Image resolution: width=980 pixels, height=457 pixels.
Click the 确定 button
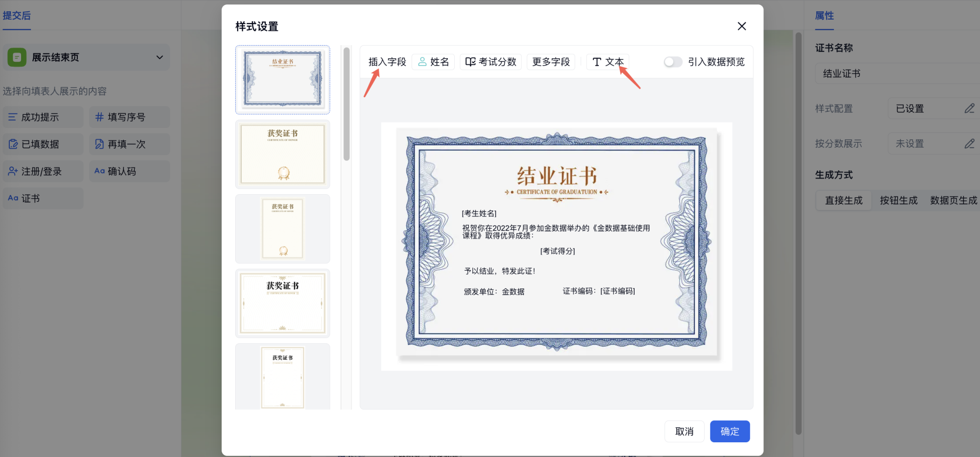pyautogui.click(x=729, y=432)
